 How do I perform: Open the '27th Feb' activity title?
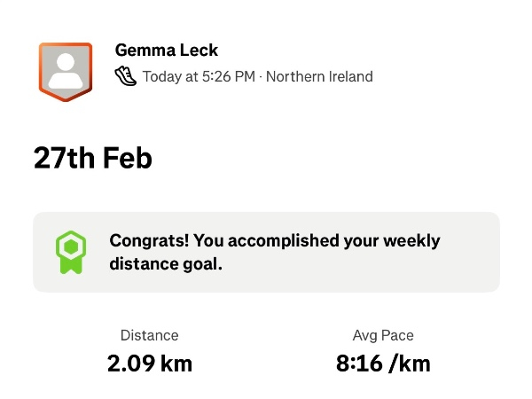pos(93,158)
